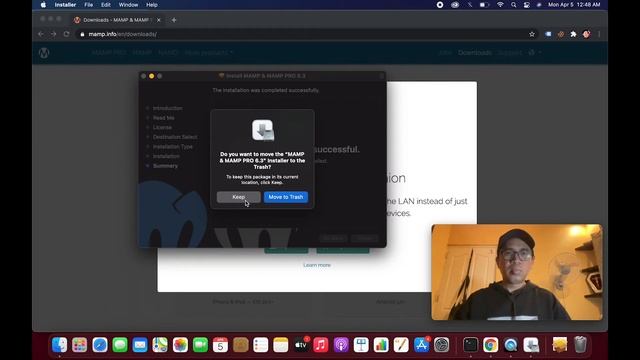Image resolution: width=640 pixels, height=360 pixels.
Task: Open Mail from the Dock
Action: [140, 345]
